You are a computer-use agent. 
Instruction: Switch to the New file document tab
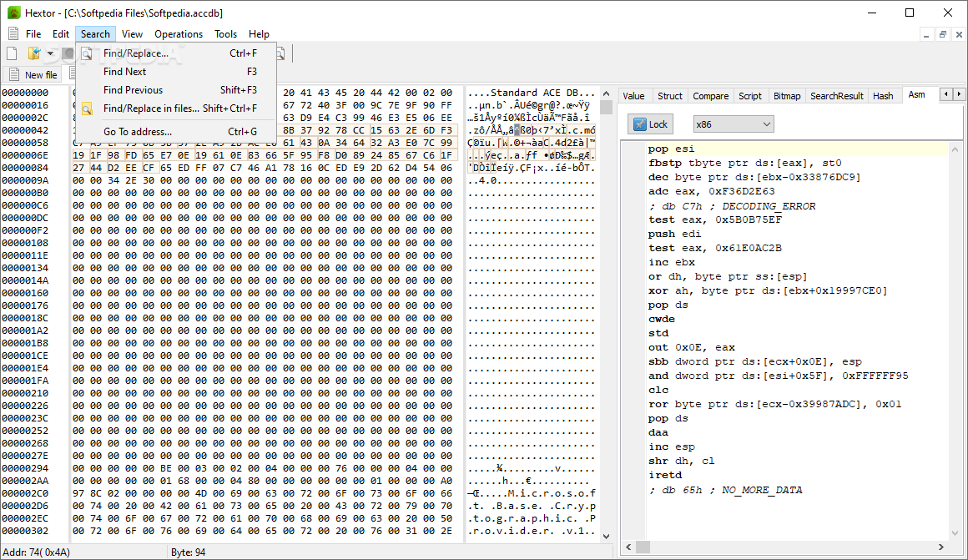[x=33, y=75]
